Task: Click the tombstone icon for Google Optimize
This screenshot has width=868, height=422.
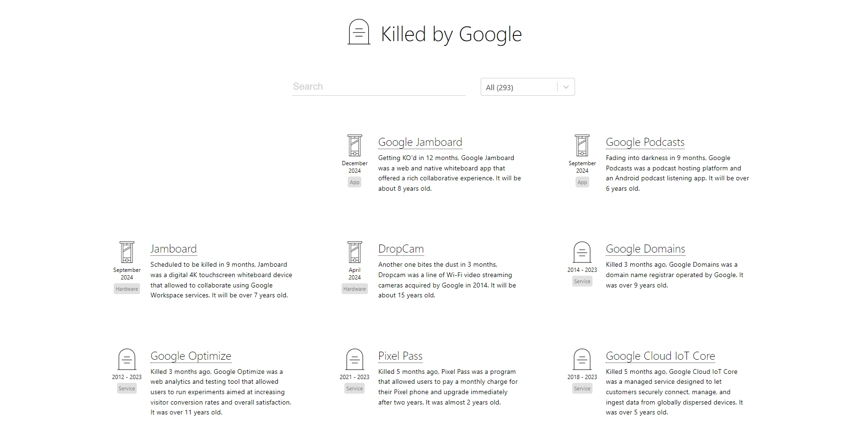Action: pyautogui.click(x=127, y=359)
